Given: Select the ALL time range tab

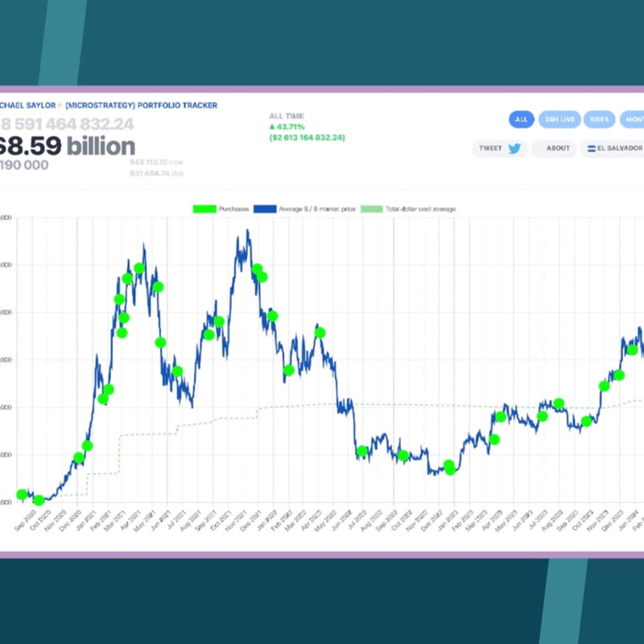Looking at the screenshot, I should (x=521, y=119).
